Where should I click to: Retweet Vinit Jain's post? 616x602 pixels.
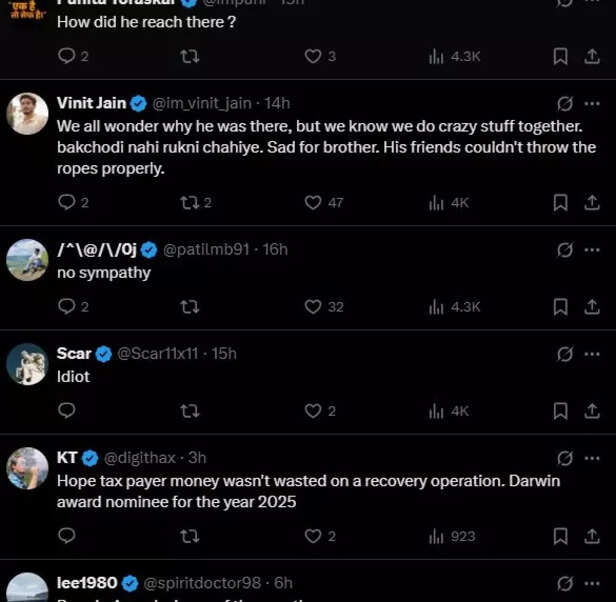click(188, 202)
